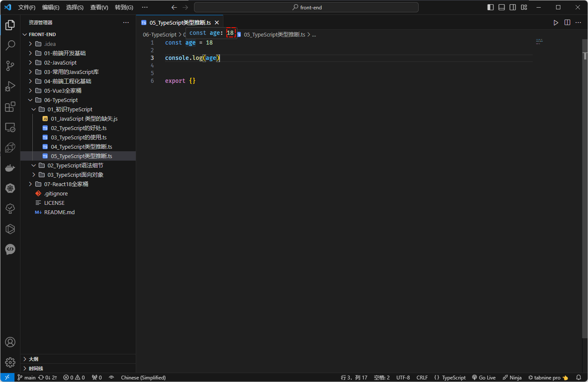Click Go Live in status bar
Image resolution: width=588 pixels, height=382 pixels.
pyautogui.click(x=484, y=377)
